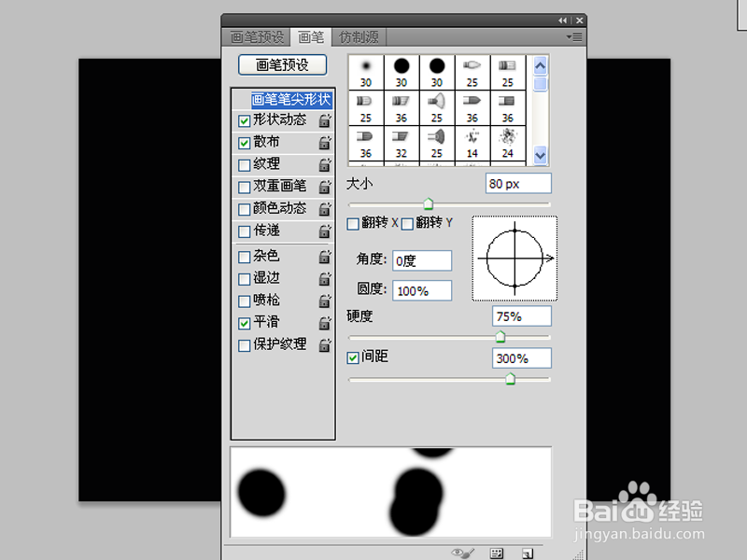Click lock icon next to 湿边
This screenshot has width=747, height=560.
pos(325,278)
